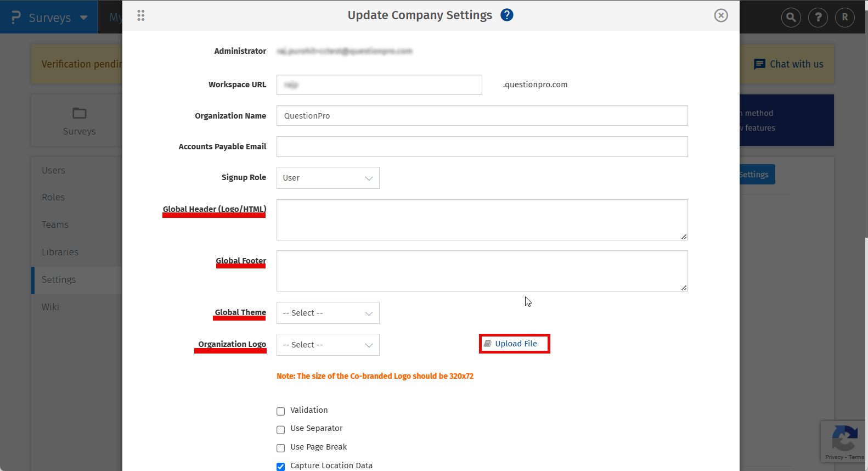
Task: Tick the Use Page Break checkbox
Action: pos(281,448)
